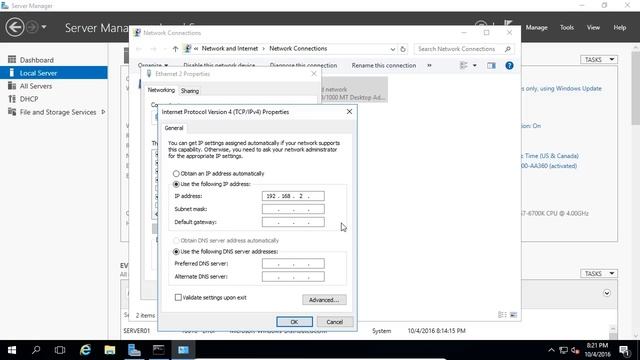Viewport: 640px width, 360px height.
Task: Open the lower TASKS dropdown in Events section
Action: coord(598,273)
